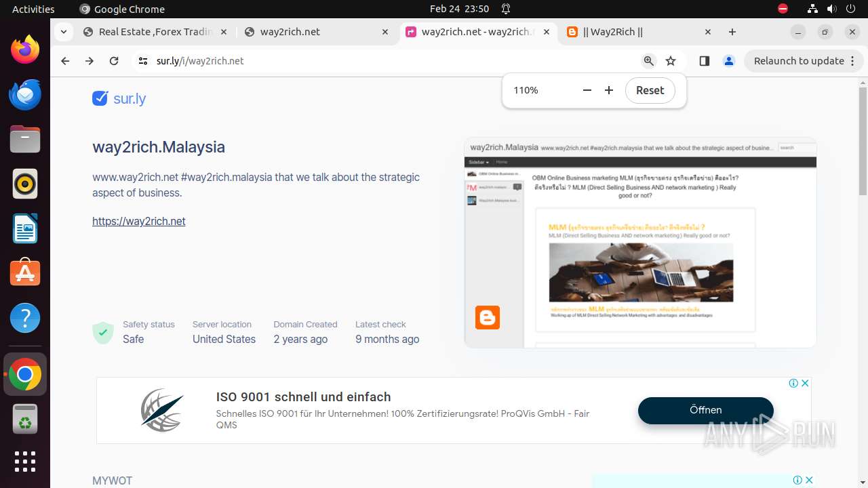The image size is (868, 488).
Task: Click the Öffnen ad button
Action: pos(705,410)
